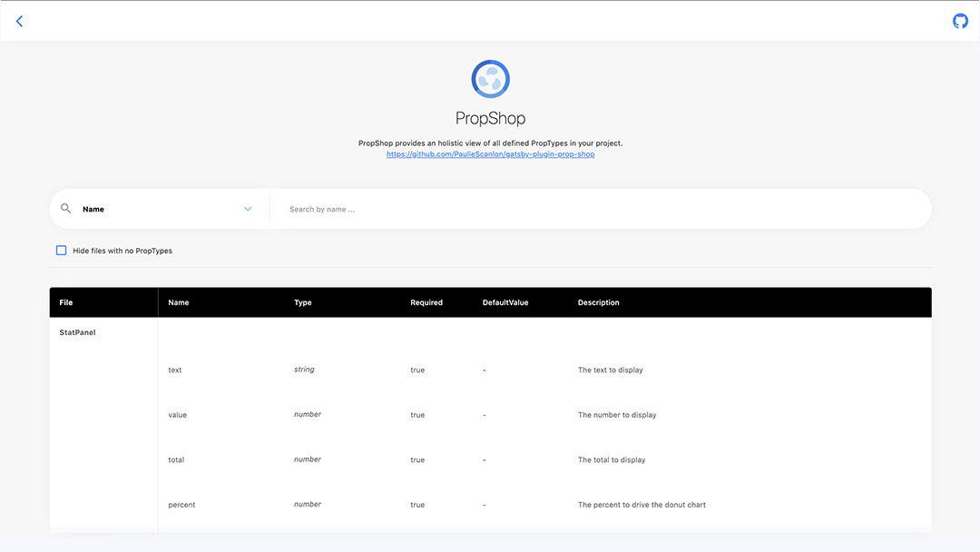The image size is (980, 552).
Task: Click 'The text to display' description
Action: click(x=611, y=370)
